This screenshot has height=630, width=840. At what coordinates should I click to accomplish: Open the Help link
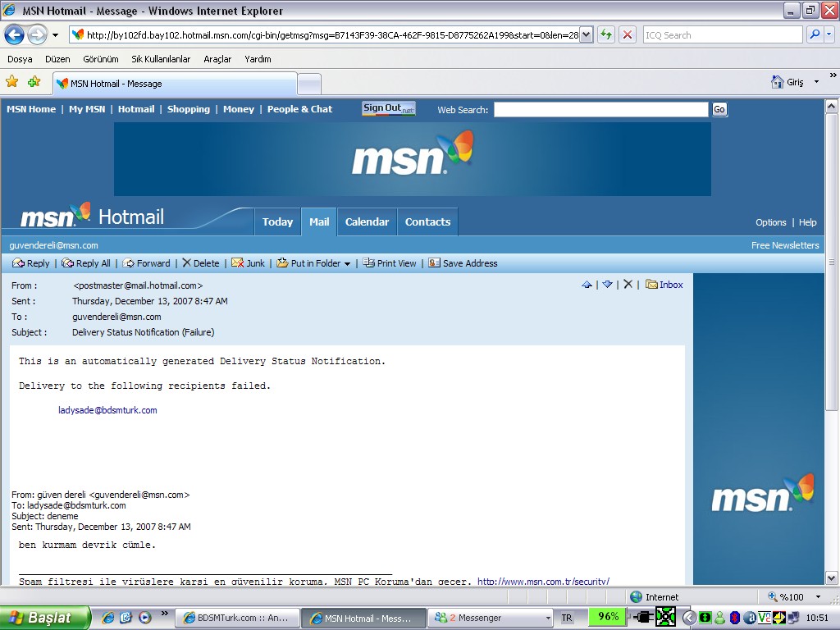(x=807, y=222)
